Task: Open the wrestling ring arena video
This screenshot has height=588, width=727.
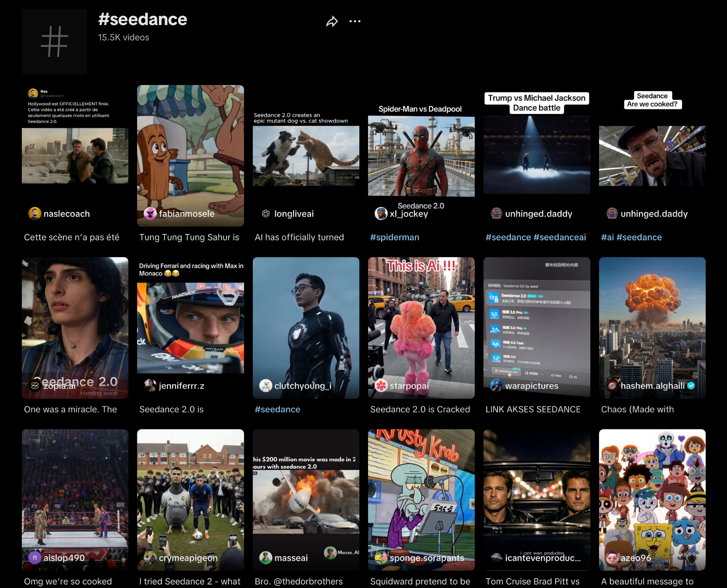Action: pyautogui.click(x=75, y=500)
